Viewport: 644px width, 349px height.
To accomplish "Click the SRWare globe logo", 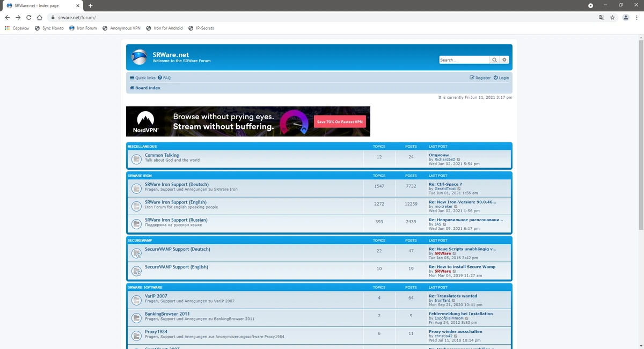I will [140, 57].
